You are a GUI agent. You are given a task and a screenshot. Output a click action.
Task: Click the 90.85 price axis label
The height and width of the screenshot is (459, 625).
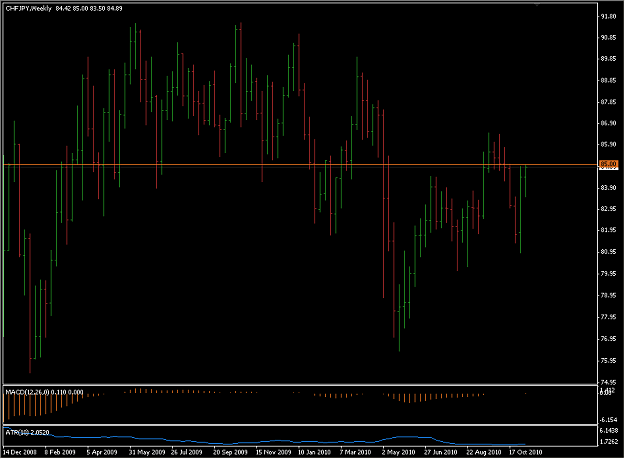pyautogui.click(x=609, y=38)
